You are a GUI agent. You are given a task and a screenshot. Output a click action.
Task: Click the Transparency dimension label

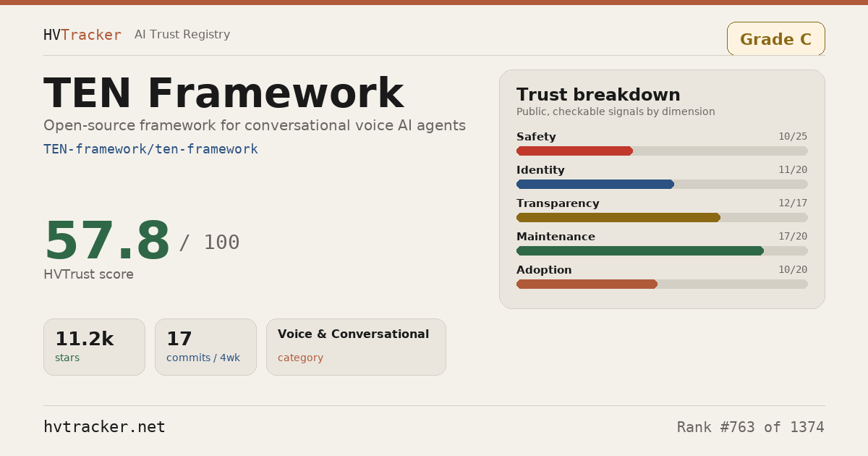tap(558, 203)
